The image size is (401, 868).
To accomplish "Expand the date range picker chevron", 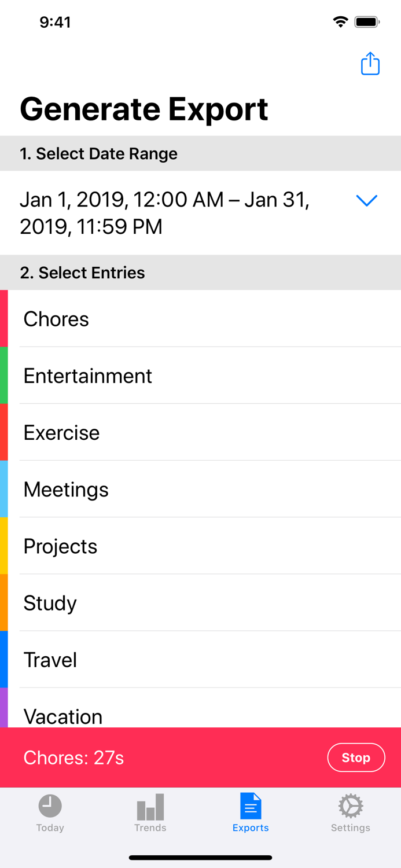I will 366,201.
